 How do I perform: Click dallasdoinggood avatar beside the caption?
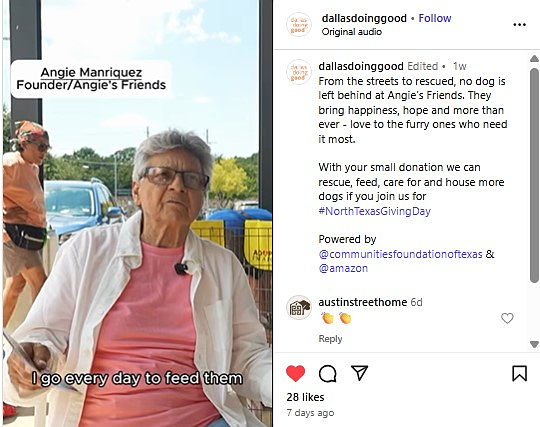point(299,72)
